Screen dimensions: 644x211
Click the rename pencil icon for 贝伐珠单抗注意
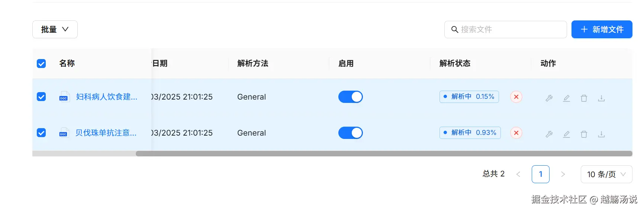(x=566, y=134)
